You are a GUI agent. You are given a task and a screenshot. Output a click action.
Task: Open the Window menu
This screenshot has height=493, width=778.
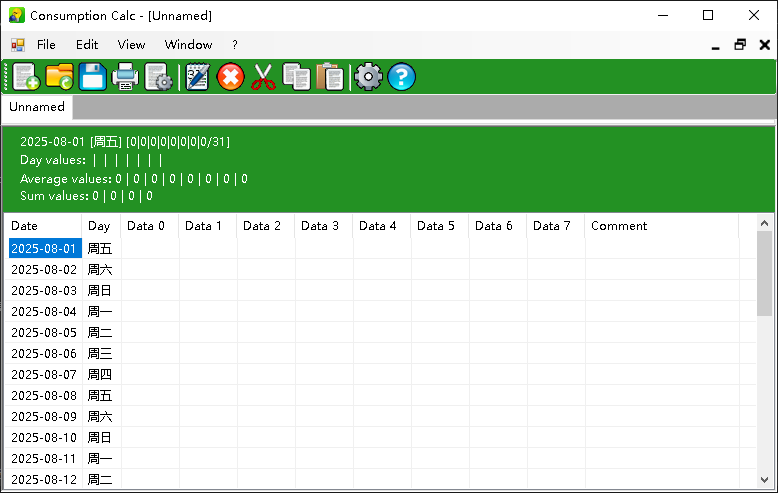(x=188, y=45)
